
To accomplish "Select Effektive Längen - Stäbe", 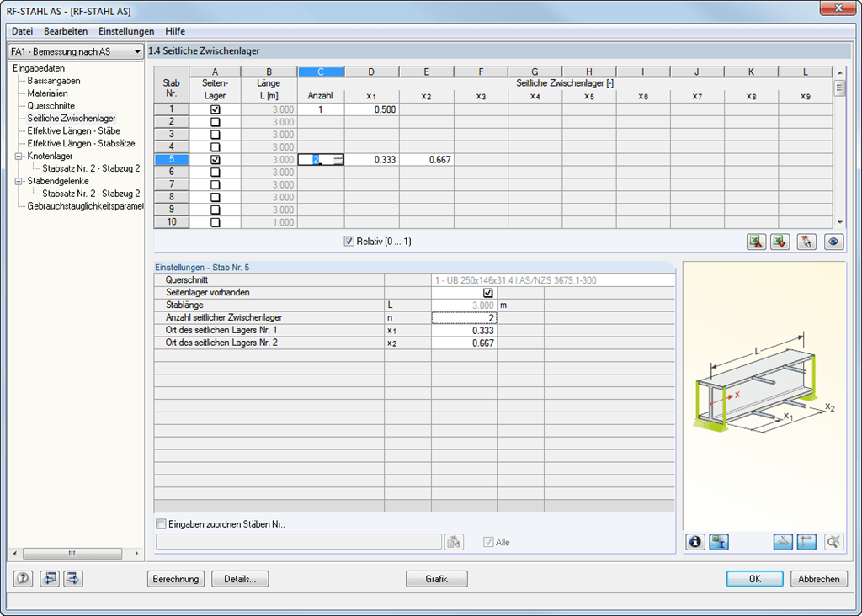I will [x=74, y=131].
